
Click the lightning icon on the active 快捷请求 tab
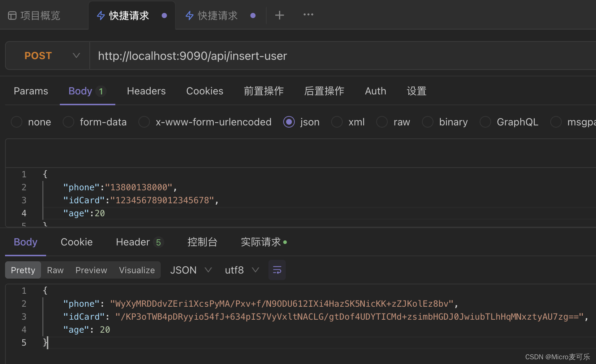click(101, 15)
